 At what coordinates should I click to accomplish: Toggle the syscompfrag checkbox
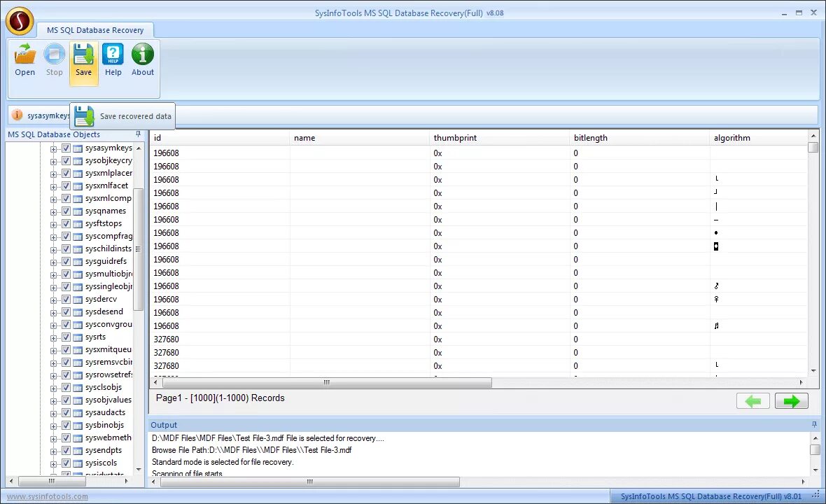[x=66, y=237]
